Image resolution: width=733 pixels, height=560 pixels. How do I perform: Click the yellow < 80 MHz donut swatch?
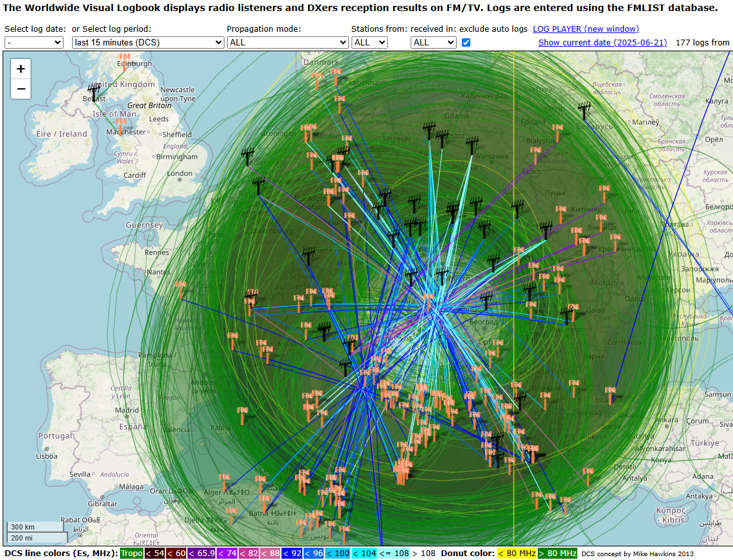click(x=516, y=554)
